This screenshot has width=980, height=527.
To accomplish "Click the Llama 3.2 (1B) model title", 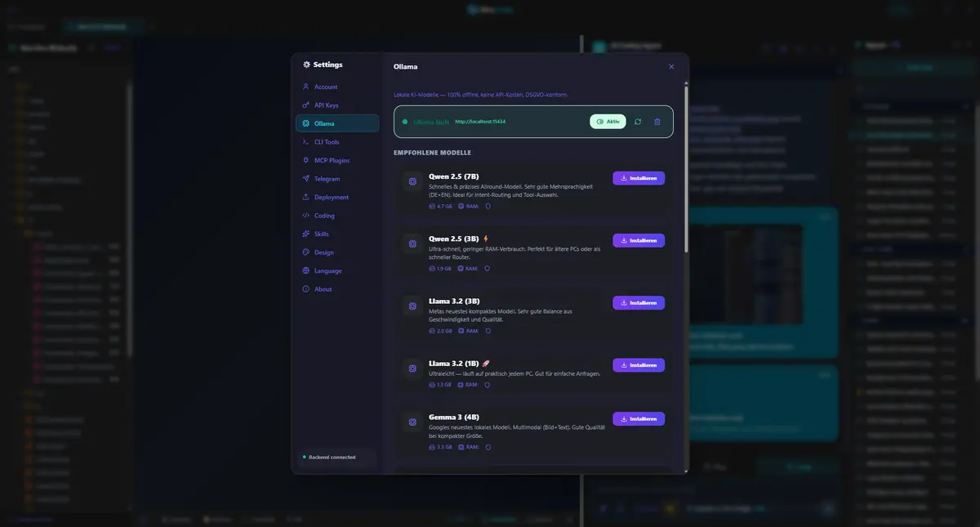I will pos(454,364).
